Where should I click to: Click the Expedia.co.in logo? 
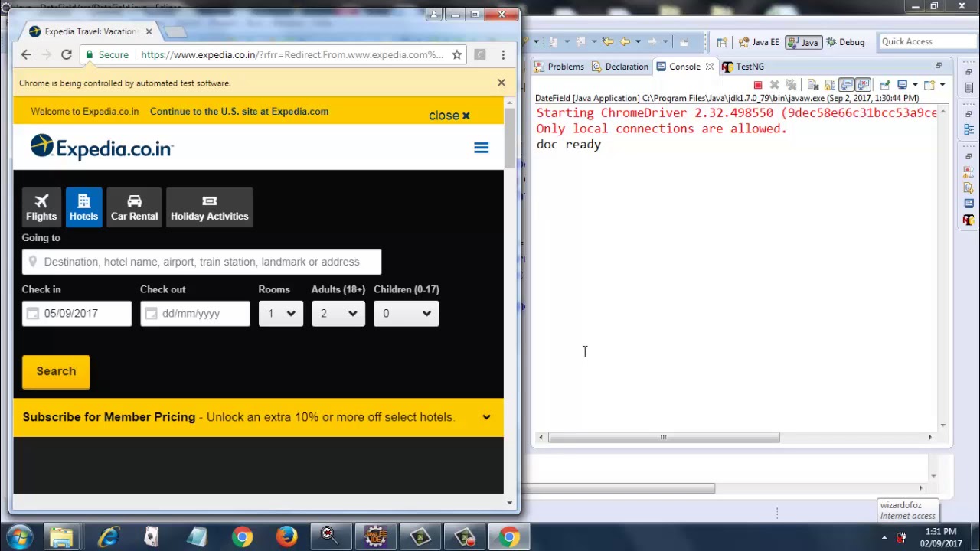click(102, 147)
